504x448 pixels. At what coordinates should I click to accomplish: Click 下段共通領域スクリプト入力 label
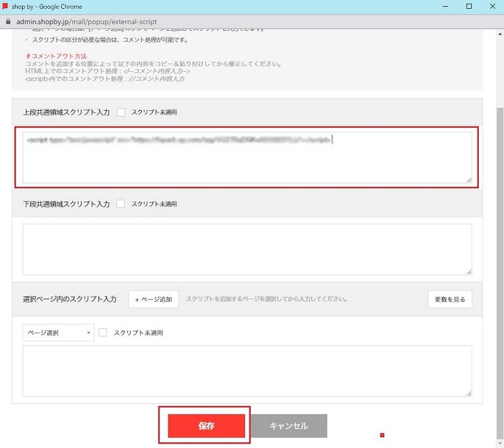(x=66, y=204)
